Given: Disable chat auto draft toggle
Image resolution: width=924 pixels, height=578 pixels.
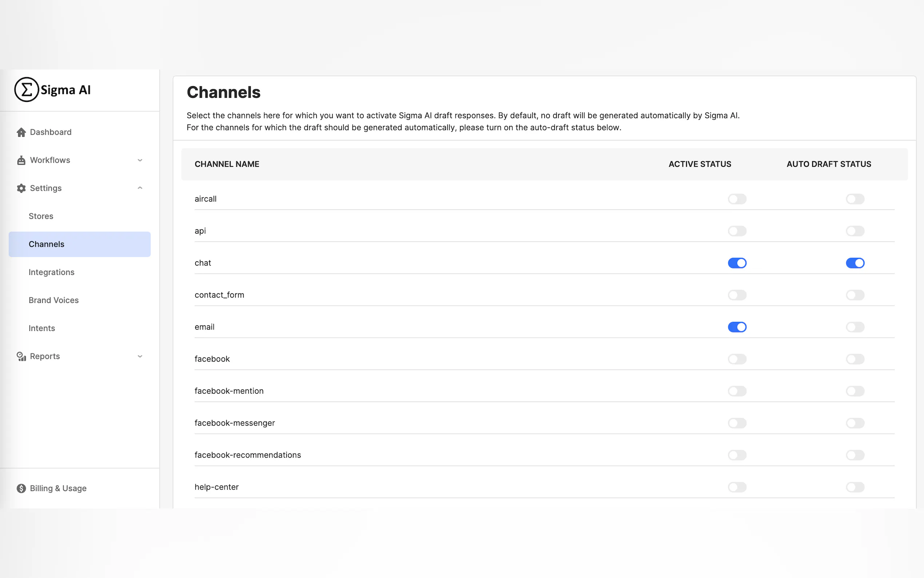Looking at the screenshot, I should [x=855, y=263].
